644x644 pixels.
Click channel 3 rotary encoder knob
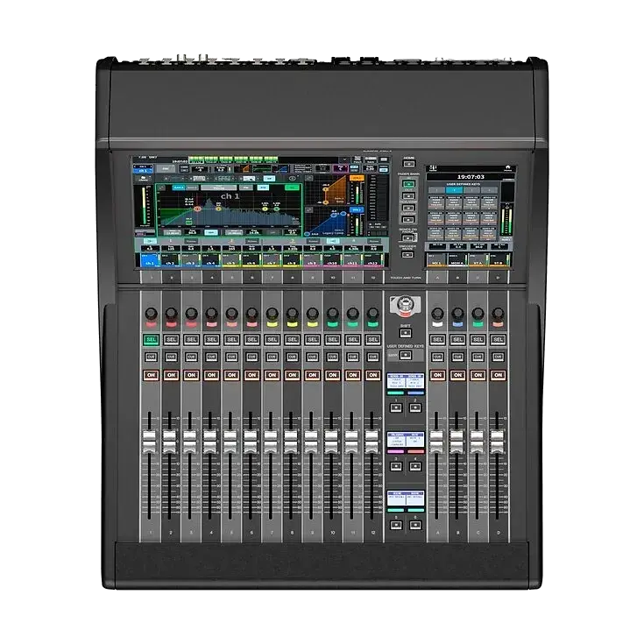coord(191,314)
